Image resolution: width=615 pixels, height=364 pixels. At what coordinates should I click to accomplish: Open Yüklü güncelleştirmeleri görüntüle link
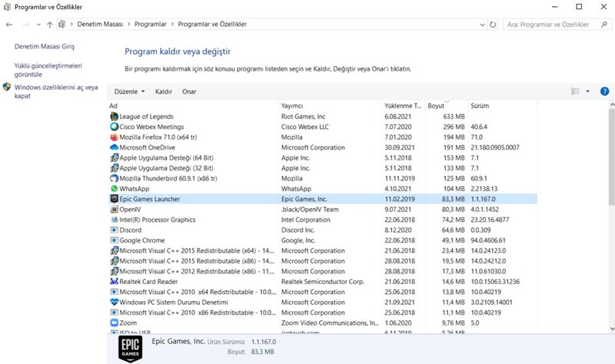[48, 70]
